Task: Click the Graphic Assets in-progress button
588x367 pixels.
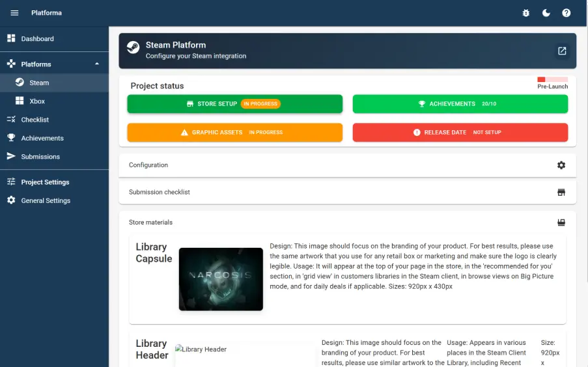Action: coord(234,133)
